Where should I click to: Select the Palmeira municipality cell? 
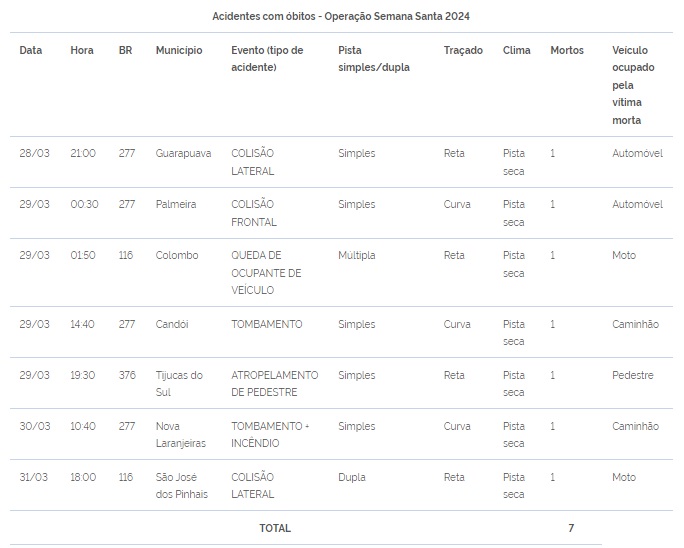(176, 204)
